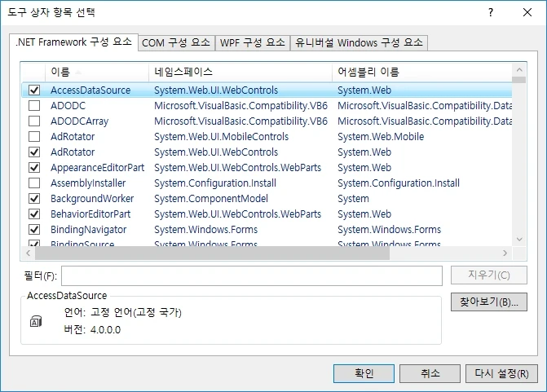Viewport: 547px width, 392px height.
Task: Open the WPF 구성 요소 tab
Action: 253,43
